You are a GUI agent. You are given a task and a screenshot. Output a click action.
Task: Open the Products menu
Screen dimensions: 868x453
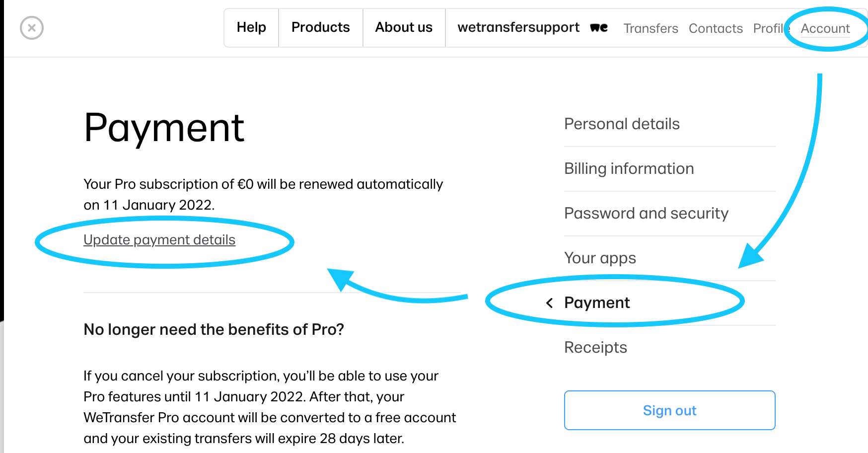(321, 28)
